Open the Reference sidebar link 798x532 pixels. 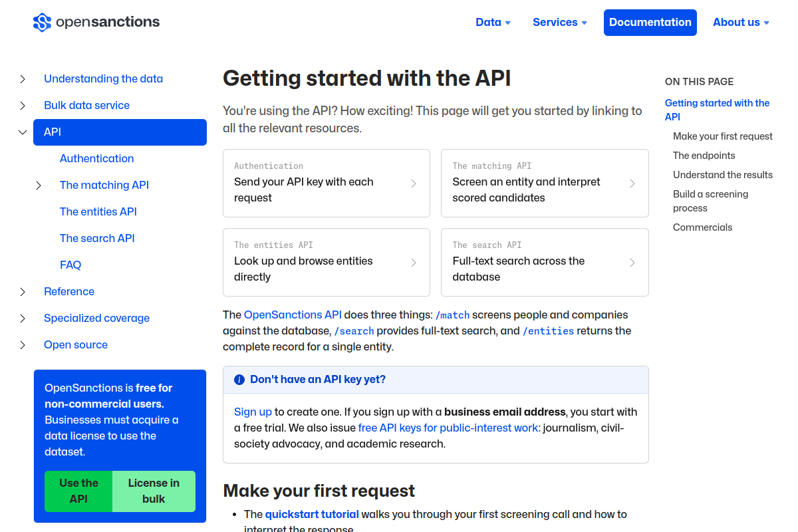click(69, 292)
